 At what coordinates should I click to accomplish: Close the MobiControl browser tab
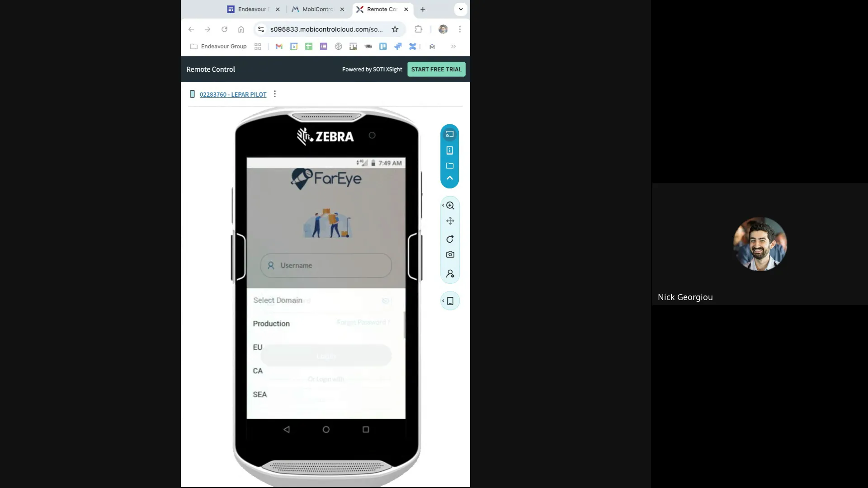pyautogui.click(x=342, y=9)
